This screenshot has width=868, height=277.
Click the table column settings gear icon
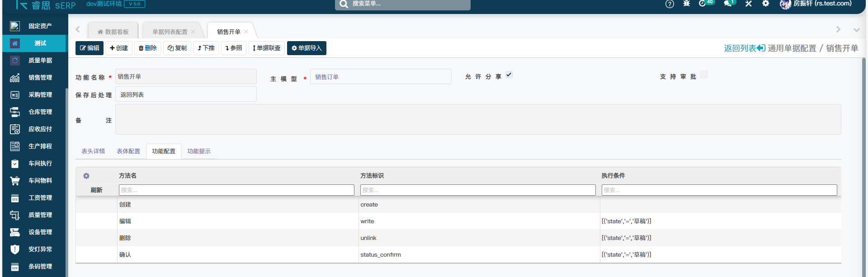tap(86, 176)
